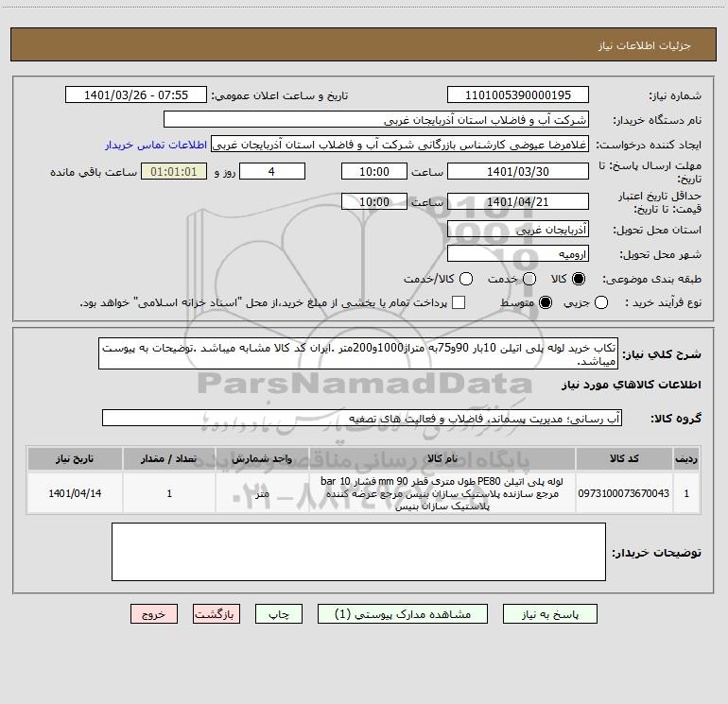The height and width of the screenshot is (704, 728).
Task: Click the price validity time 10:00 field
Action: click(x=374, y=202)
